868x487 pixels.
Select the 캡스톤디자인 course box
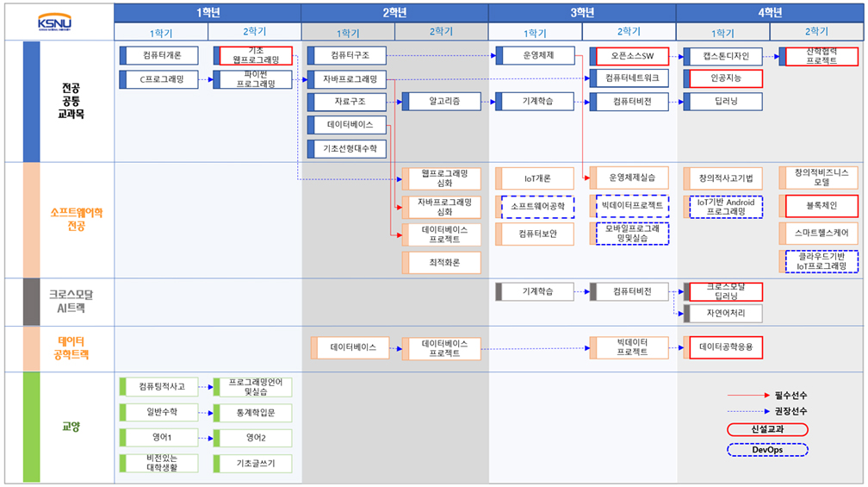coord(723,56)
